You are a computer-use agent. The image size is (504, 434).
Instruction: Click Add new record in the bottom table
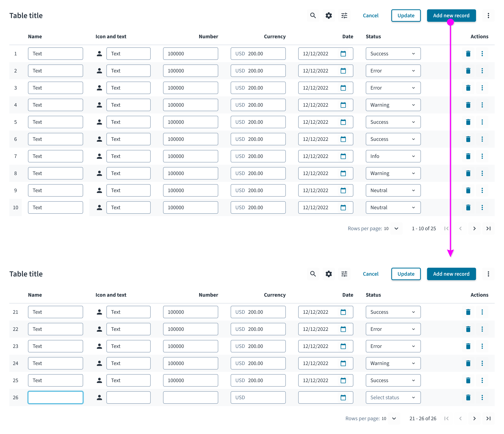click(451, 274)
